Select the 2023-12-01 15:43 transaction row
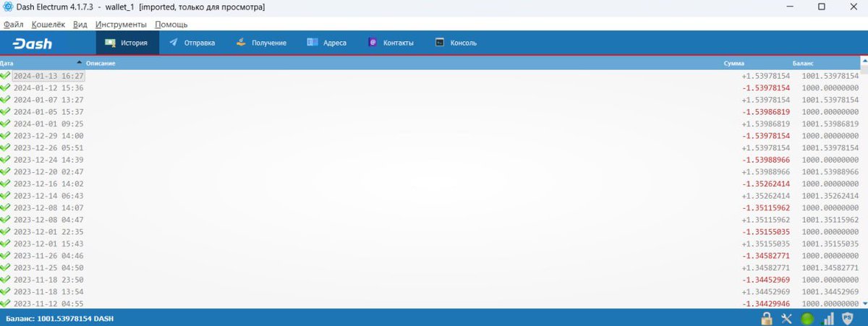 [x=430, y=244]
